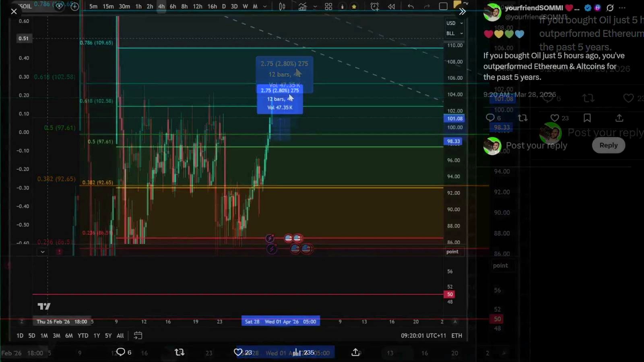
Task: Expand the indicators dropdown arrow
Action: (315, 6)
